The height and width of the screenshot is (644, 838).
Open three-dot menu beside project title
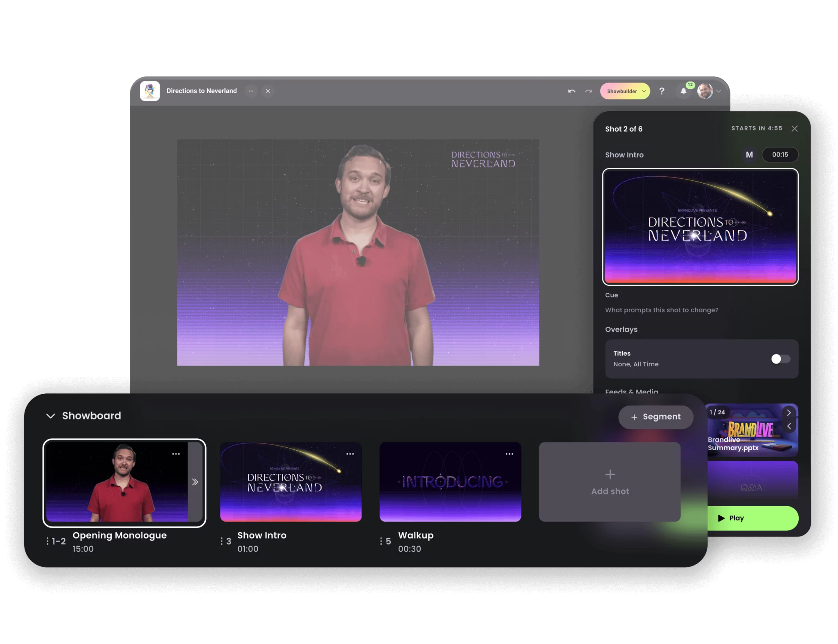coord(251,91)
